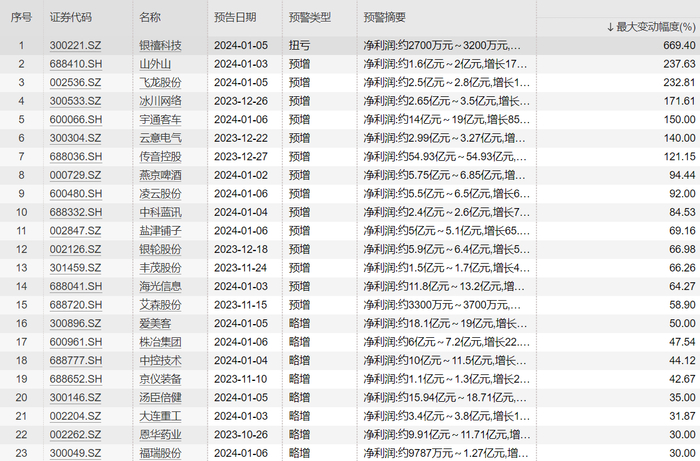Open stock code 002126.SZ
This screenshot has width=700, height=461.
pos(75,249)
